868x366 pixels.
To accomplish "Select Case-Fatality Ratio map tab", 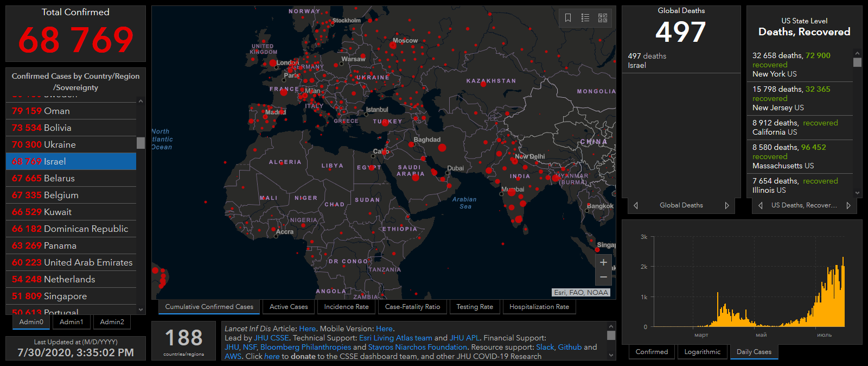I will pos(412,307).
